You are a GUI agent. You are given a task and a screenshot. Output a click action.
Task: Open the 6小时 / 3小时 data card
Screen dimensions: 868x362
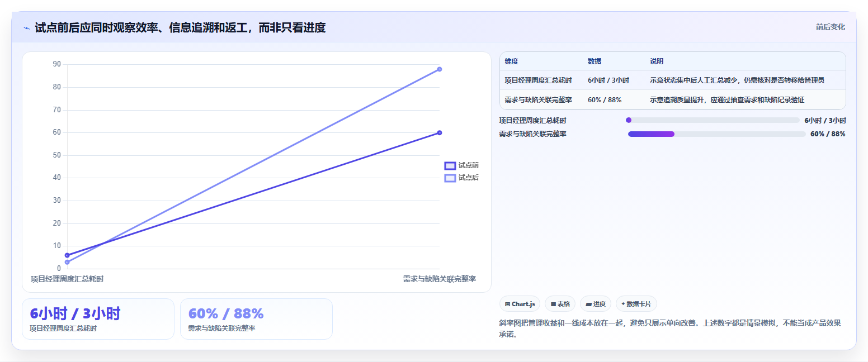98,318
